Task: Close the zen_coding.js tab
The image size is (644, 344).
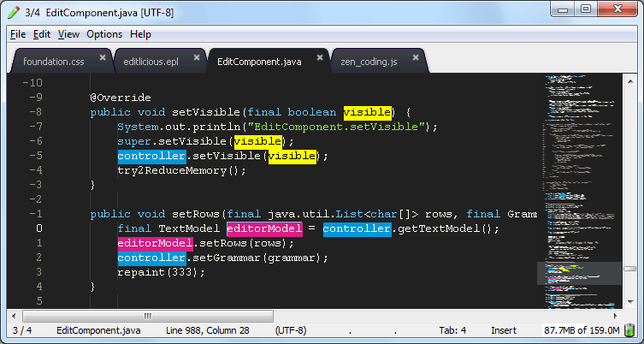Action: [417, 58]
